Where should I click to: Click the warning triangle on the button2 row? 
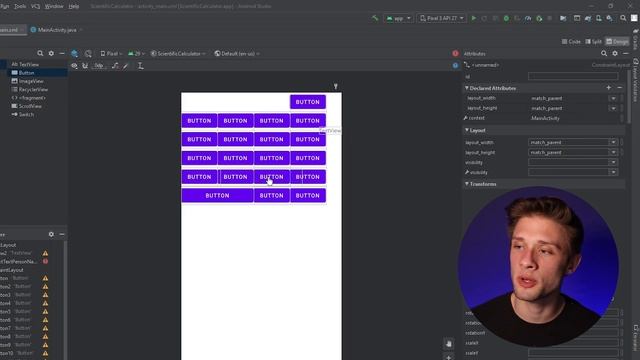tap(45, 287)
